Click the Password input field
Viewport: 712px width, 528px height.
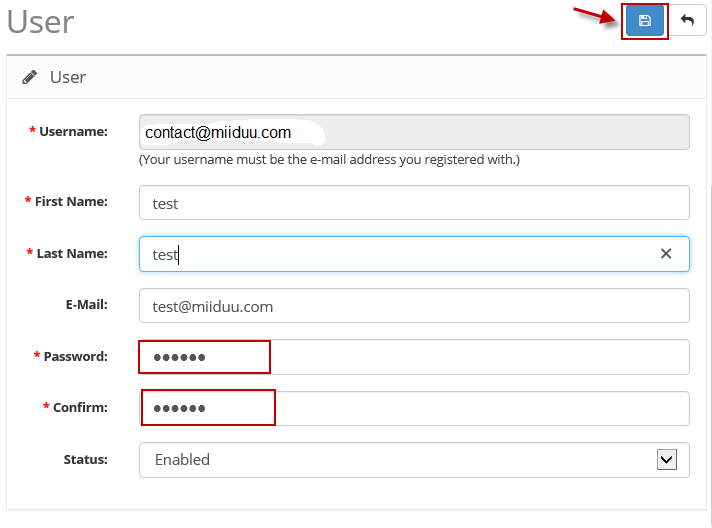[x=414, y=357]
